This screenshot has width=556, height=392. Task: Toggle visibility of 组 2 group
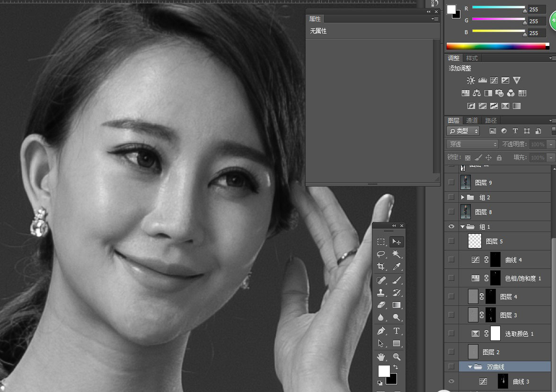point(451,197)
